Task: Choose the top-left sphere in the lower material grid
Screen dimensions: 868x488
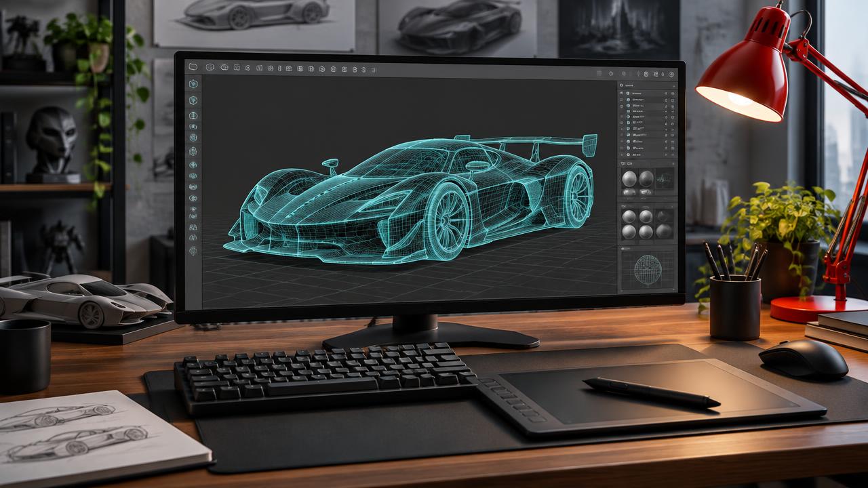Action: (x=629, y=217)
